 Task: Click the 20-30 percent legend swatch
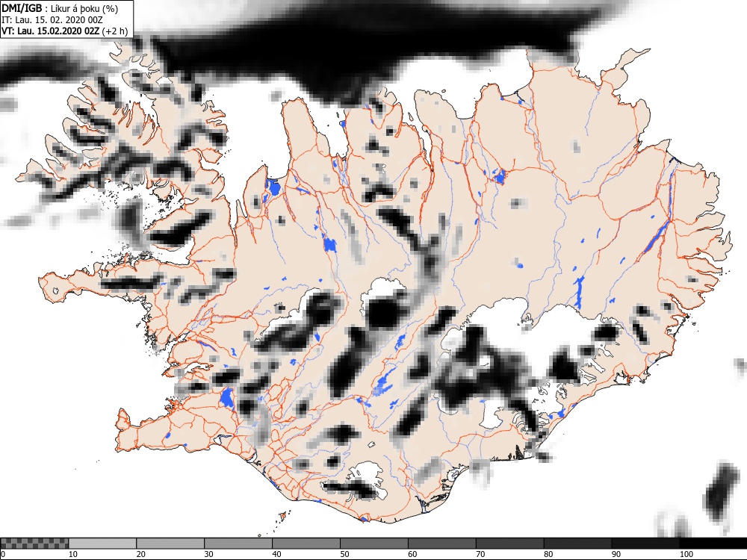170,544
